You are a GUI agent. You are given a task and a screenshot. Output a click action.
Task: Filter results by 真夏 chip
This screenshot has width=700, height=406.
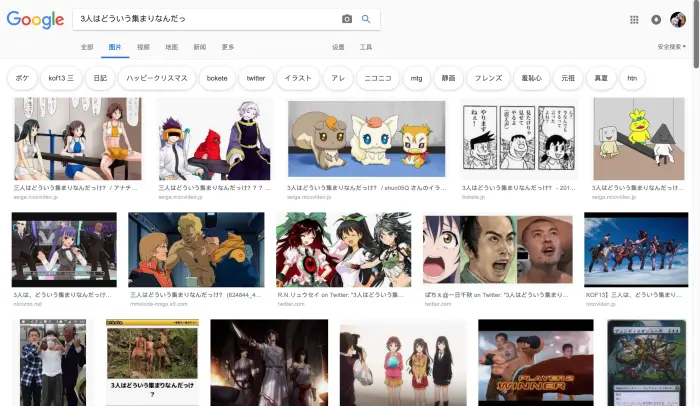(601, 78)
